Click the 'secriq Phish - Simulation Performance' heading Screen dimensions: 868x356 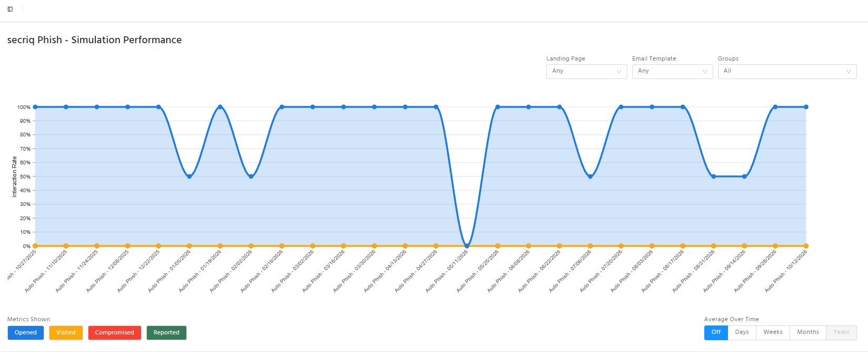(95, 40)
